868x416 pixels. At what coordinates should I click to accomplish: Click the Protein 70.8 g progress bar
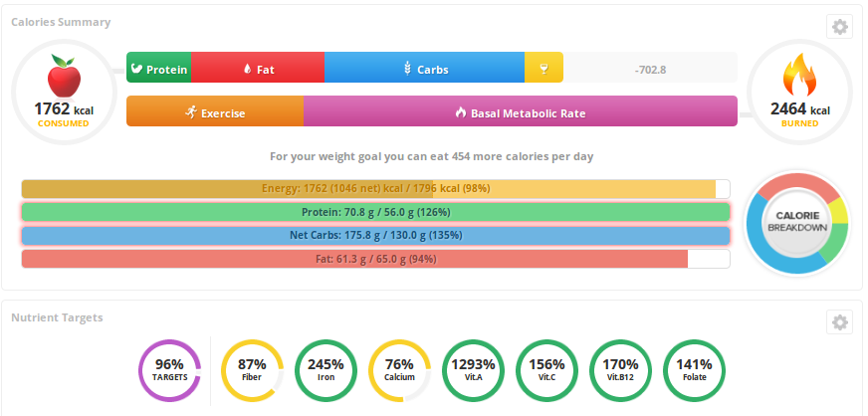point(375,212)
